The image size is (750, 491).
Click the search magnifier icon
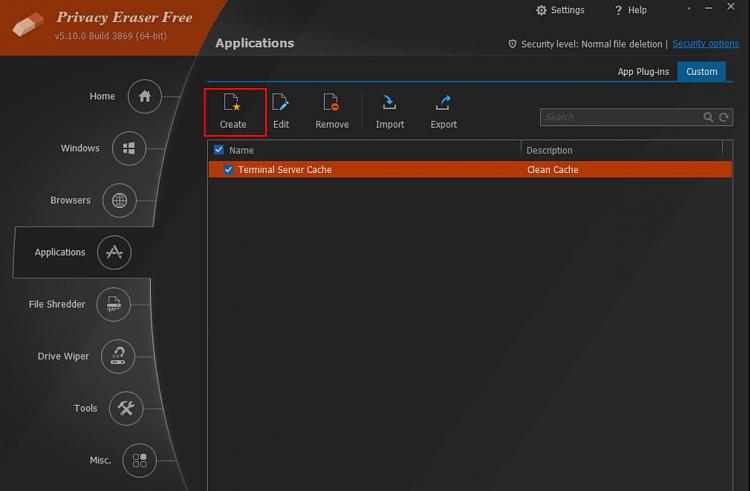point(708,117)
